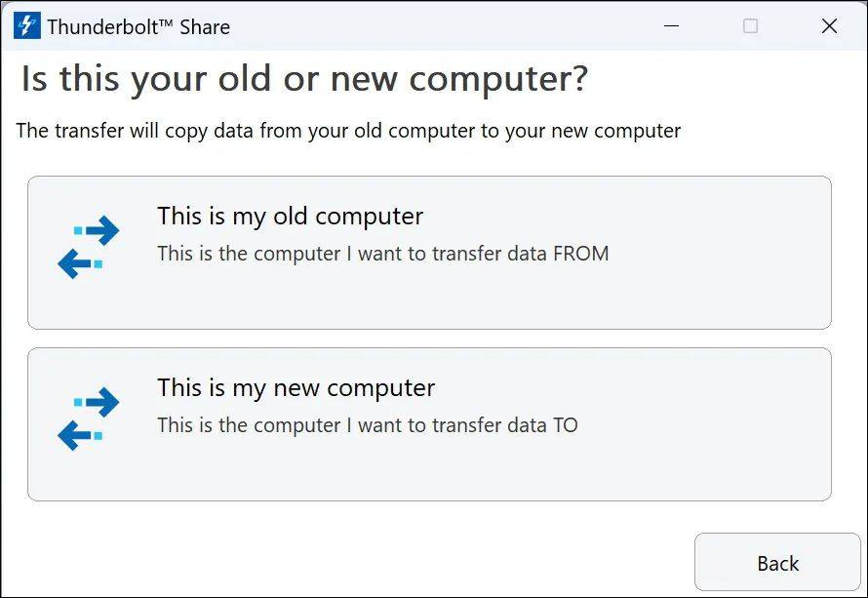Choose the "This is my new computer" option
The image size is (868, 598).
[x=296, y=387]
